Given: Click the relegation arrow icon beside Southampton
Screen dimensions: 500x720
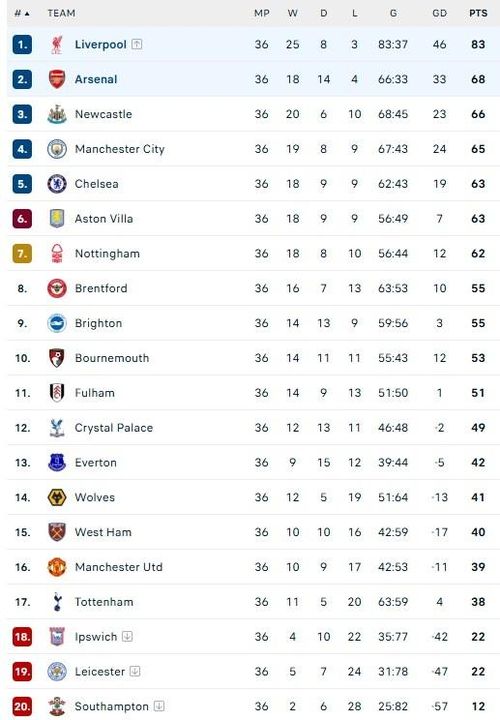Looking at the screenshot, I should click(x=159, y=706).
